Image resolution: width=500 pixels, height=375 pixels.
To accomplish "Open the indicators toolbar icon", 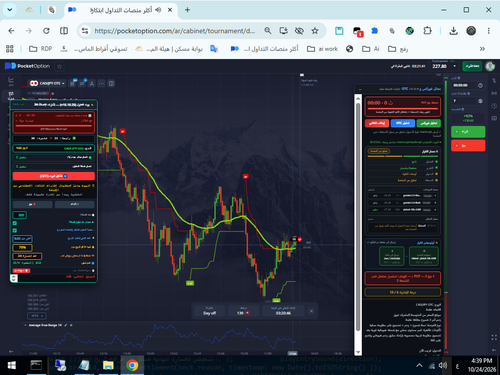I will click(82, 83).
